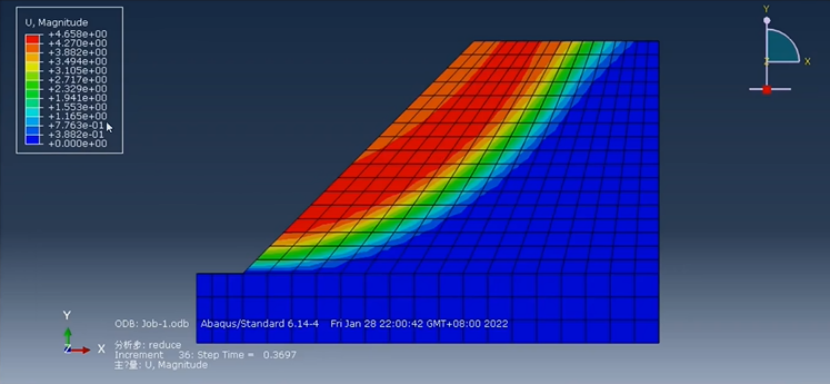
Task: Click the "Abaqus/Standard 6.14-4" annotation
Action: [x=260, y=324]
